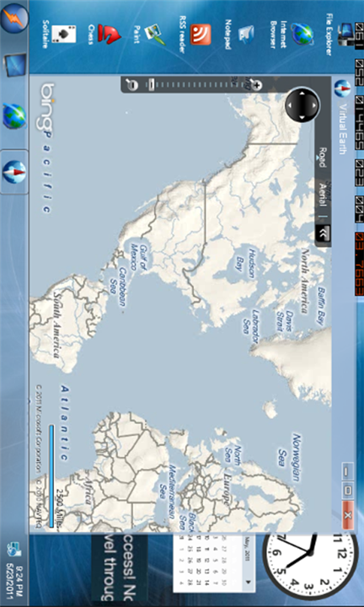Image resolution: width=364 pixels, height=607 pixels.
Task: Start the Chess game icon
Action: (104, 34)
